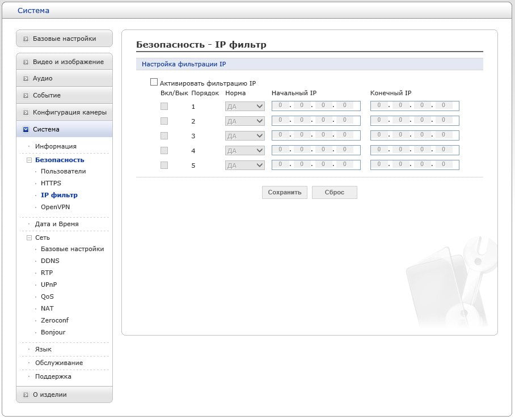Click the arrow icon beside Аудио
515x420 pixels.
(26, 78)
